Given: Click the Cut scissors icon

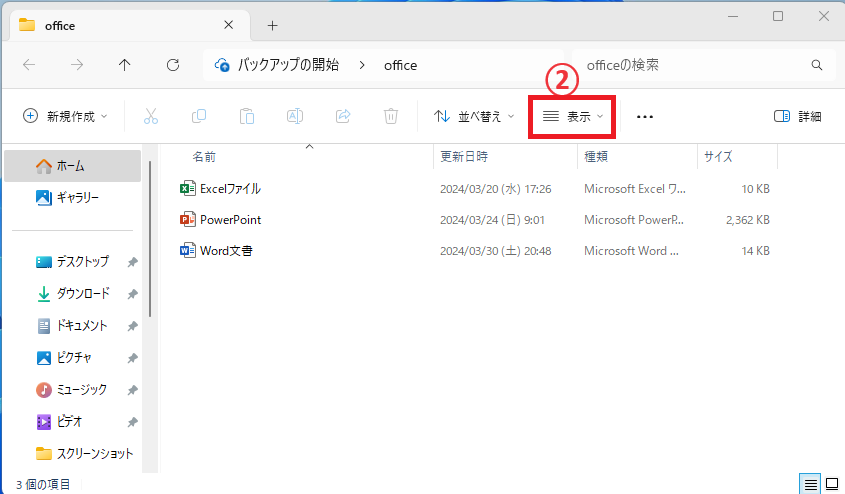Looking at the screenshot, I should 151,116.
